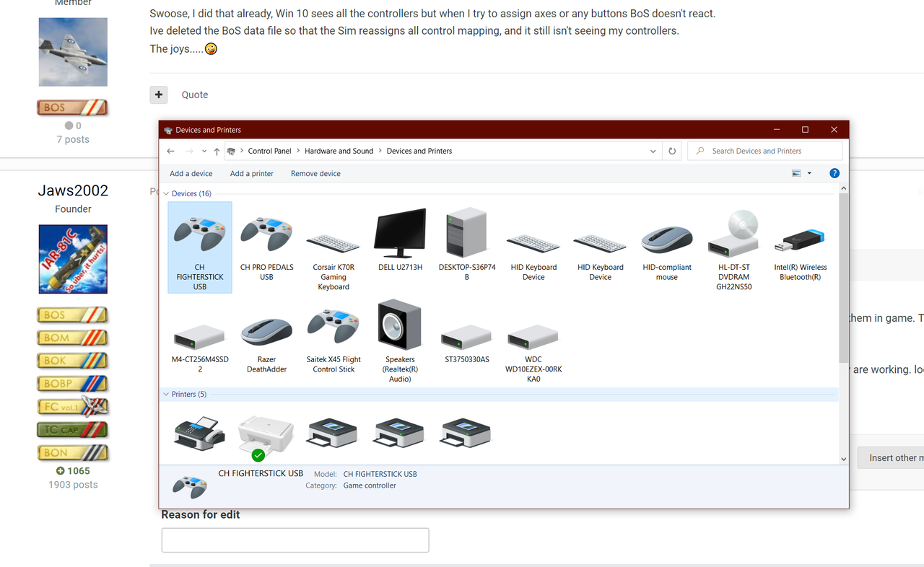This screenshot has height=567, width=924.
Task: Navigate forward in Devices and Printers window
Action: [x=189, y=151]
